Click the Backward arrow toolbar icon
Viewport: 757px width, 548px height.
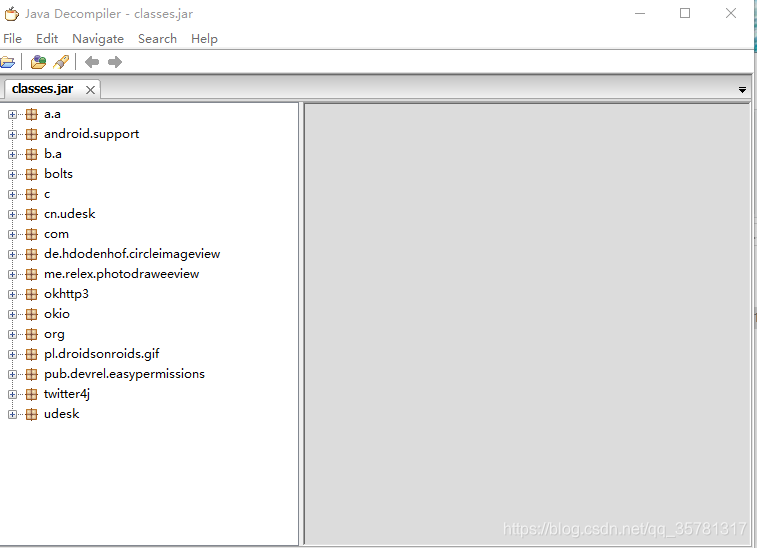click(x=92, y=62)
